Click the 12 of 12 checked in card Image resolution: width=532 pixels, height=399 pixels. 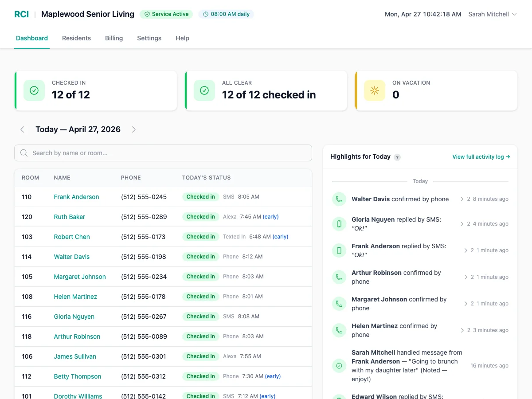(x=266, y=90)
